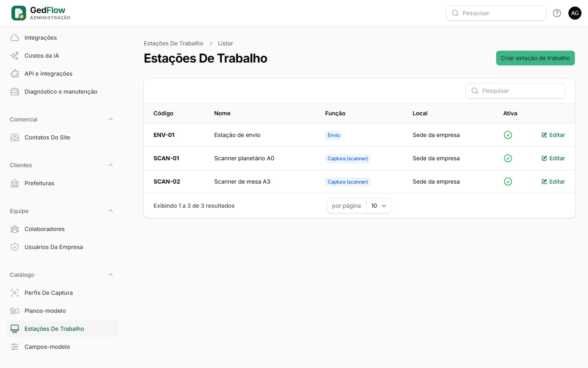This screenshot has height=368, width=588.
Task: Open the per-page results dropdown
Action: tap(379, 206)
